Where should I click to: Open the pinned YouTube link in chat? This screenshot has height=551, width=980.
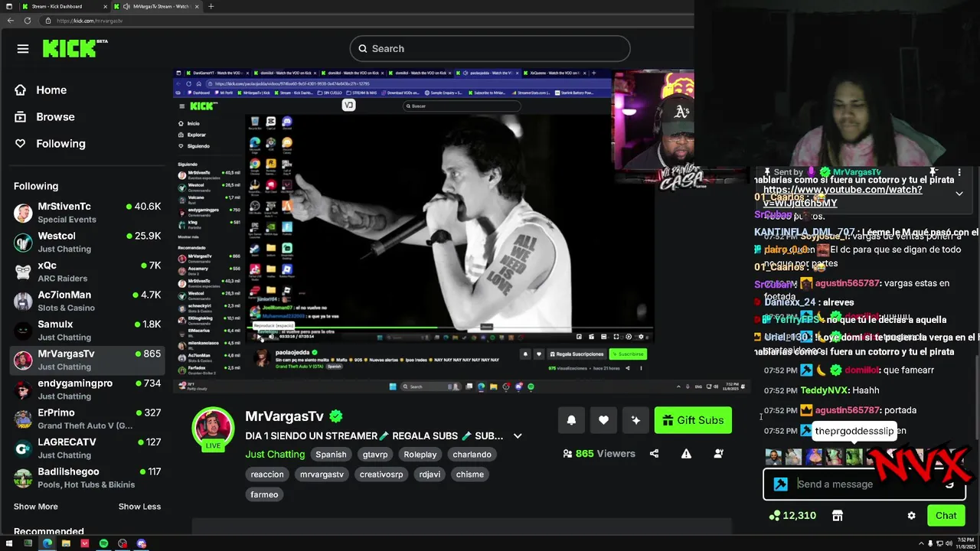(842, 196)
